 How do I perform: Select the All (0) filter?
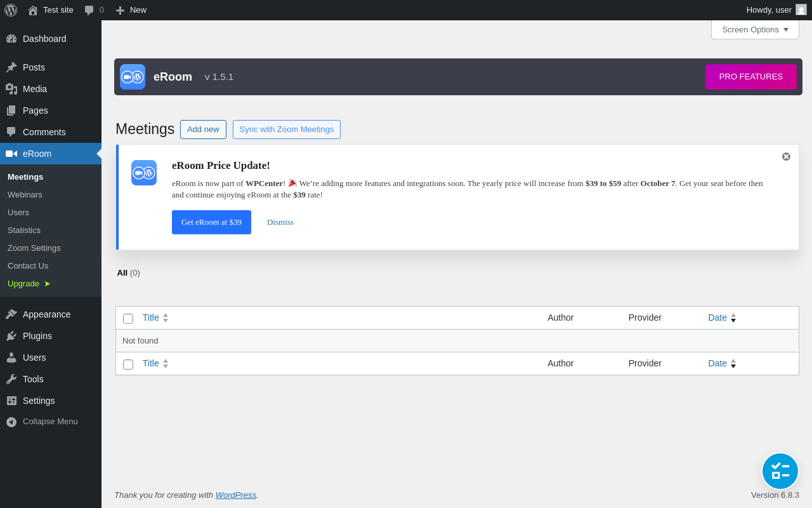pyautogui.click(x=128, y=273)
